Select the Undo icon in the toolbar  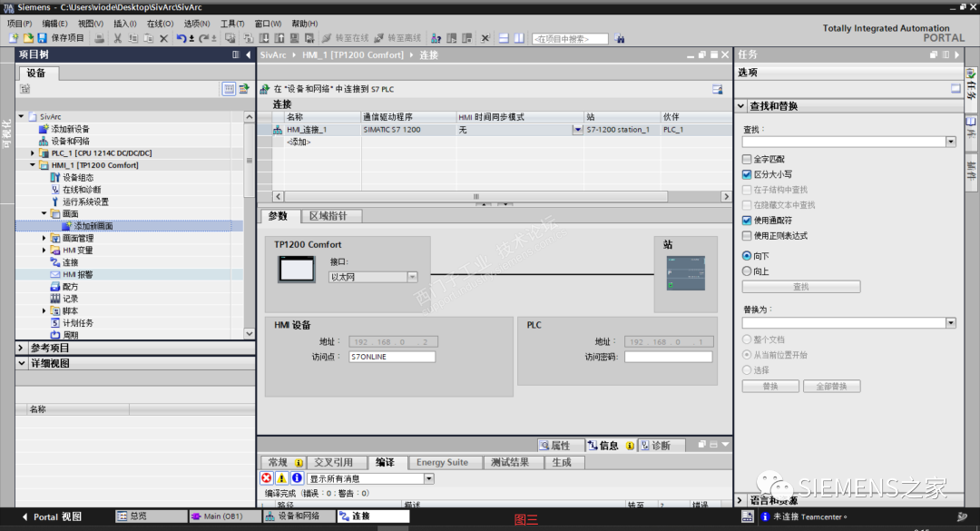[x=181, y=39]
